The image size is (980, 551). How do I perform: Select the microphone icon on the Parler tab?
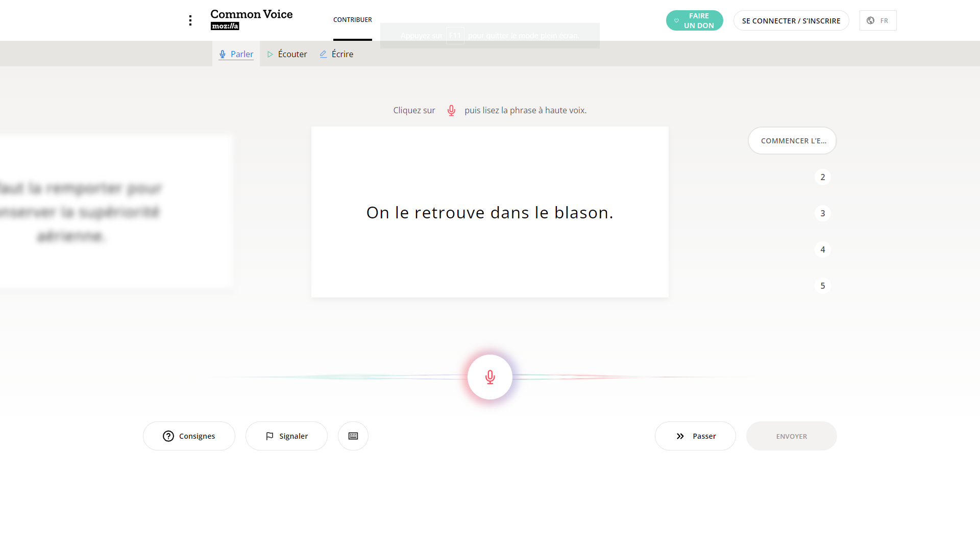tap(222, 54)
